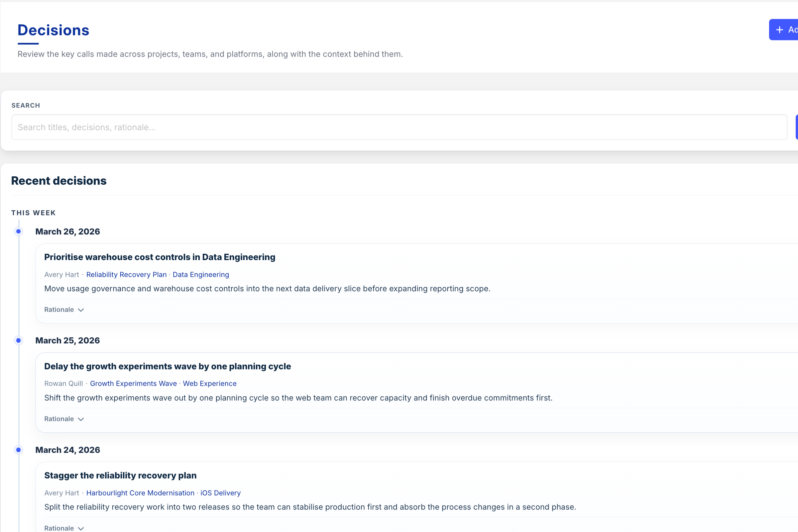Open the Data Engineering team link

click(201, 275)
